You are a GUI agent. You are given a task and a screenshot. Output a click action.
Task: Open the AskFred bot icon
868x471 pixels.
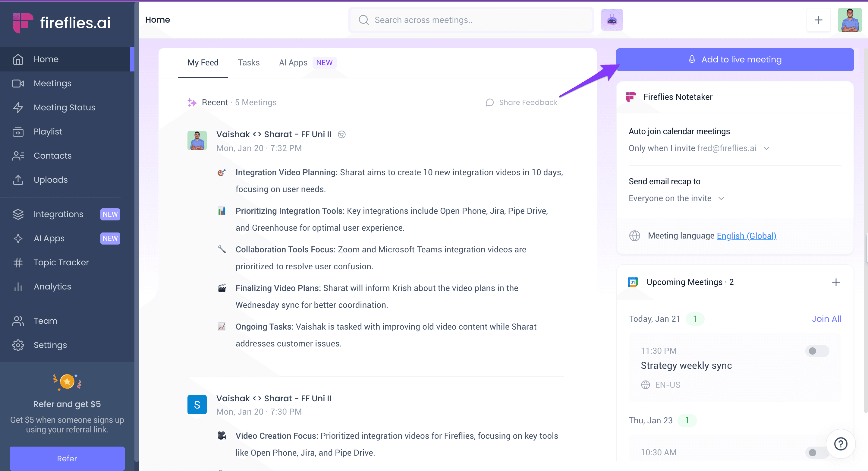tap(612, 20)
